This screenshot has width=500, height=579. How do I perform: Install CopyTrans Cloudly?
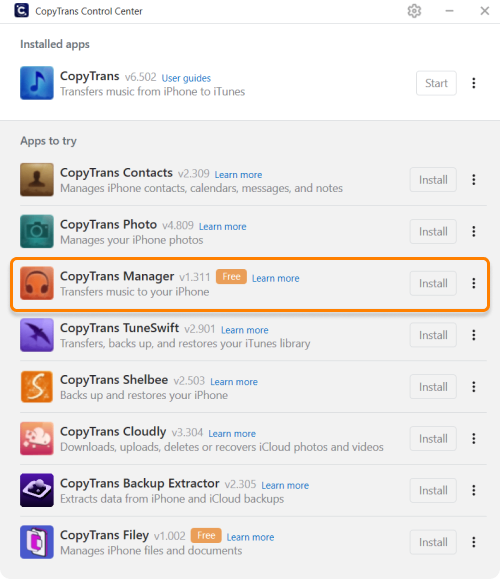point(433,439)
